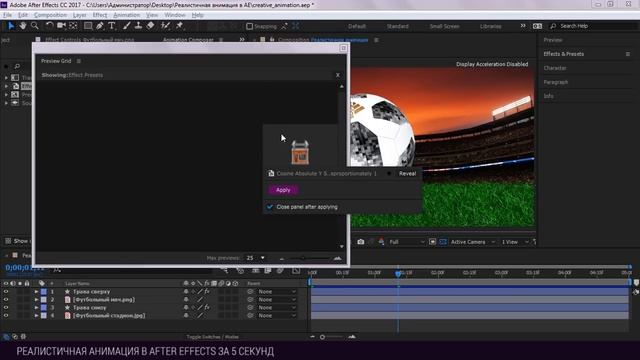640x360 pixels.
Task: Select the Eraser tool
Action: [151, 26]
